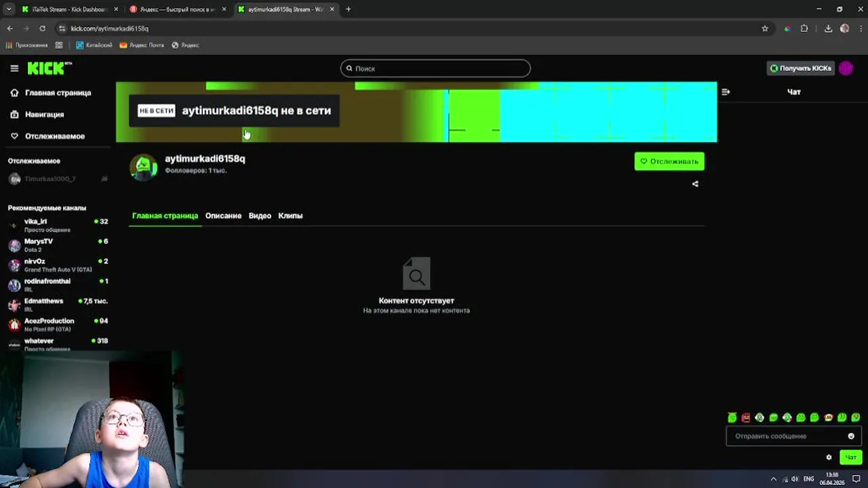Select the last emote in quick row
The image size is (868, 488).
[x=856, y=418]
